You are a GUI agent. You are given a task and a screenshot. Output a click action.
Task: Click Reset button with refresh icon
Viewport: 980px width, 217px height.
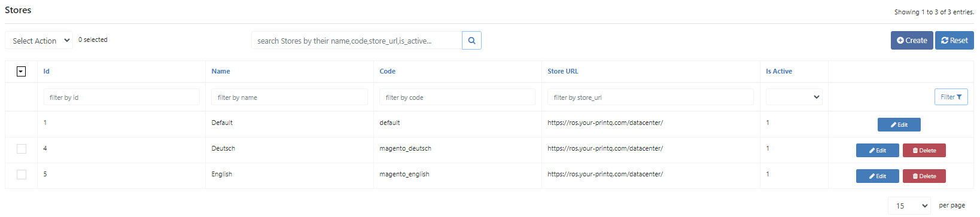(954, 41)
